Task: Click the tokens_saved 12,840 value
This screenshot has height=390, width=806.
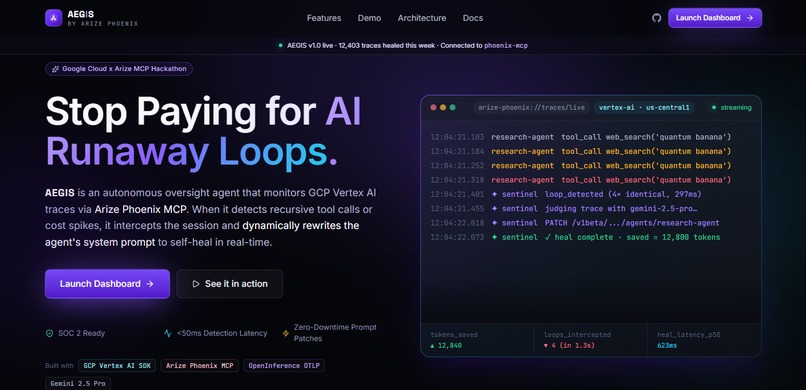Action: (x=446, y=346)
